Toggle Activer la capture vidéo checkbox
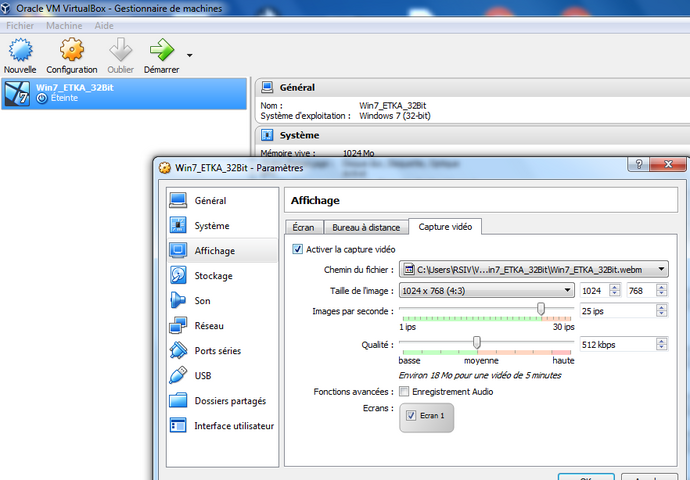The width and height of the screenshot is (690, 480). [297, 249]
